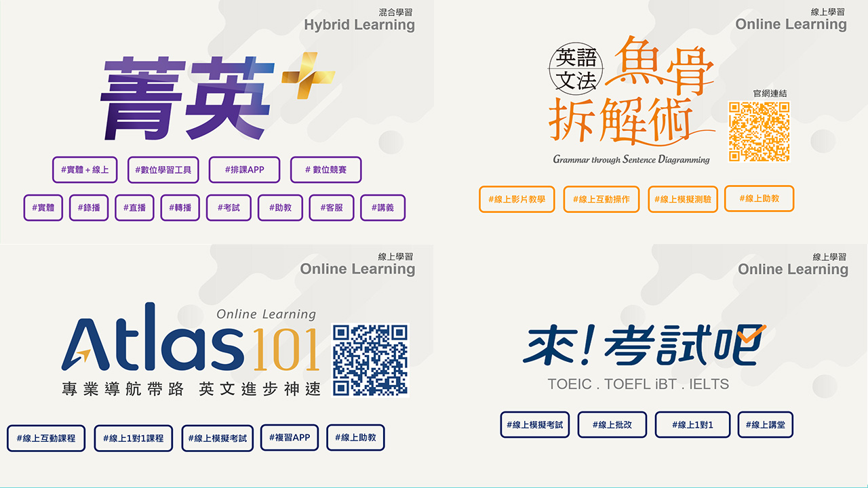
Task: Select the #直播 tag
Action: click(134, 208)
